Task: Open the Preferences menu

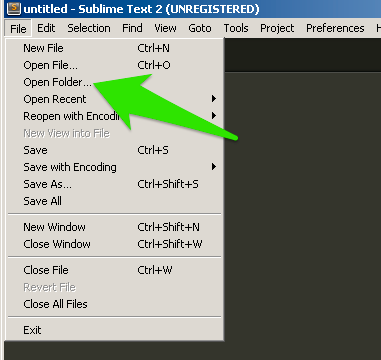Action: click(335, 28)
